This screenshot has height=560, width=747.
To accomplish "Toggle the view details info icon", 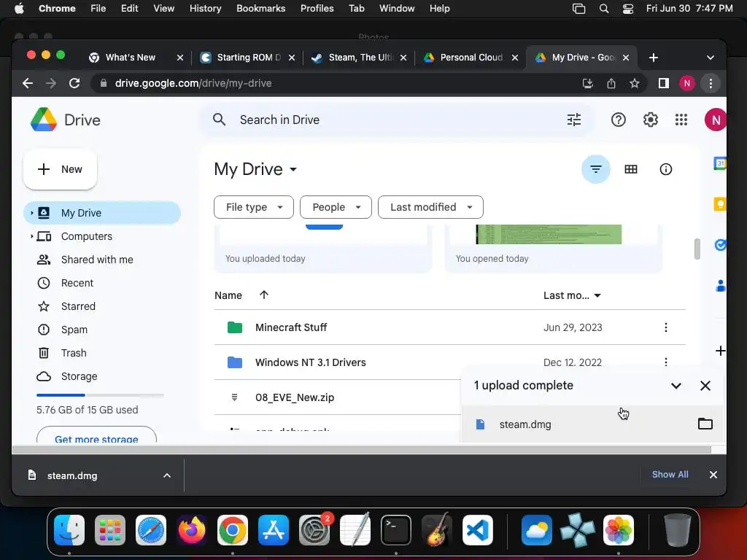I will tap(665, 169).
